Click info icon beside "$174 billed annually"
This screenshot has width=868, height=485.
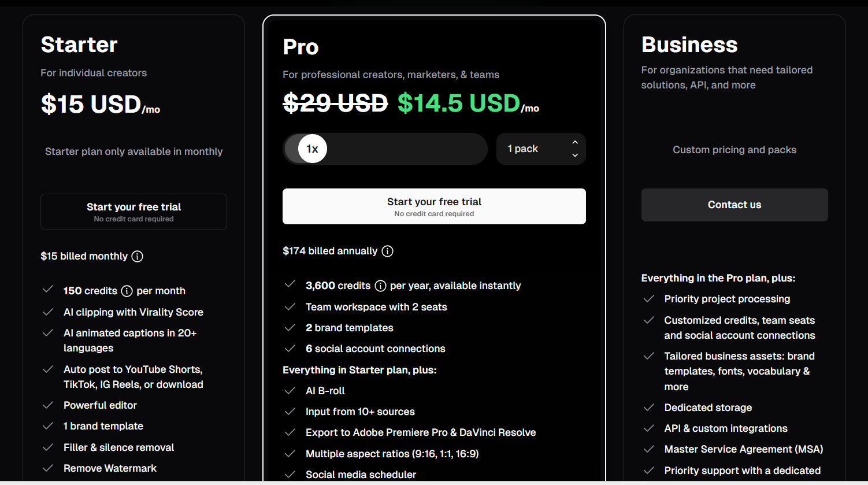point(388,251)
